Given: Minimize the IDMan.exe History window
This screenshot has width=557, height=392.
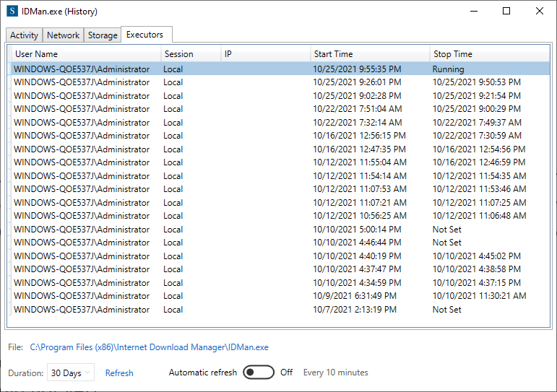Looking at the screenshot, I should click(x=474, y=11).
